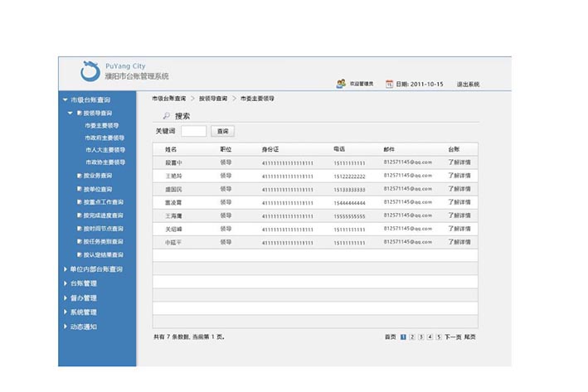Open 了解详情 for phone 15133333333 row
Image resolution: width=588 pixels, height=392 pixels.
point(459,188)
